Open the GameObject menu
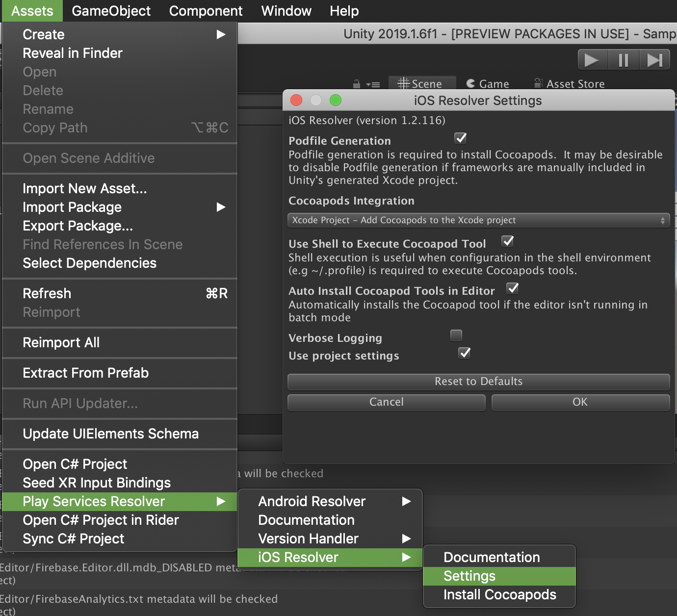The width and height of the screenshot is (677, 616). (x=111, y=11)
